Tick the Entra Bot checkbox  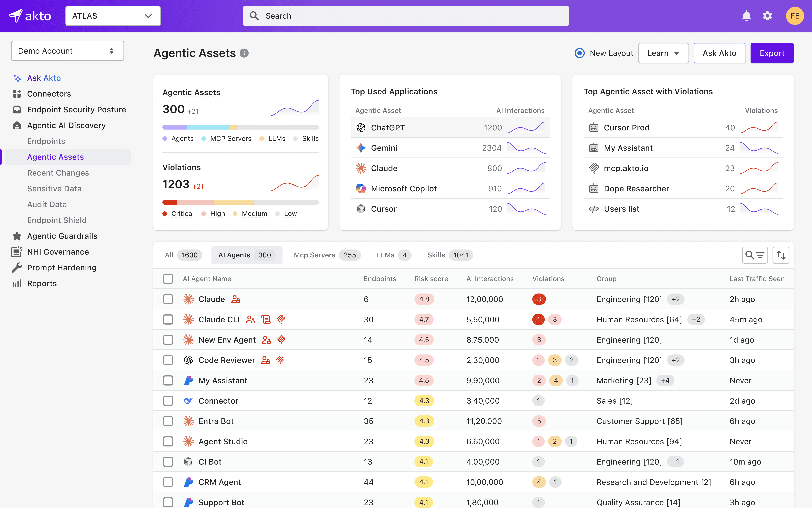[x=168, y=421]
